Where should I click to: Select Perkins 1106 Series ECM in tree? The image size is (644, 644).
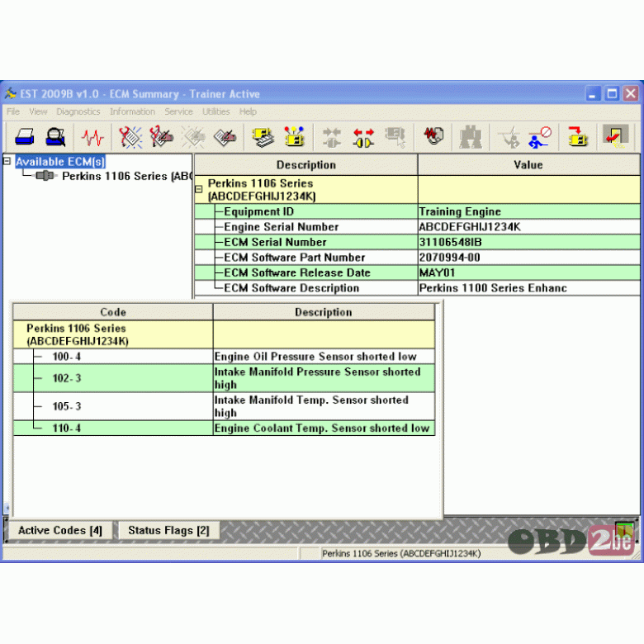point(126,176)
